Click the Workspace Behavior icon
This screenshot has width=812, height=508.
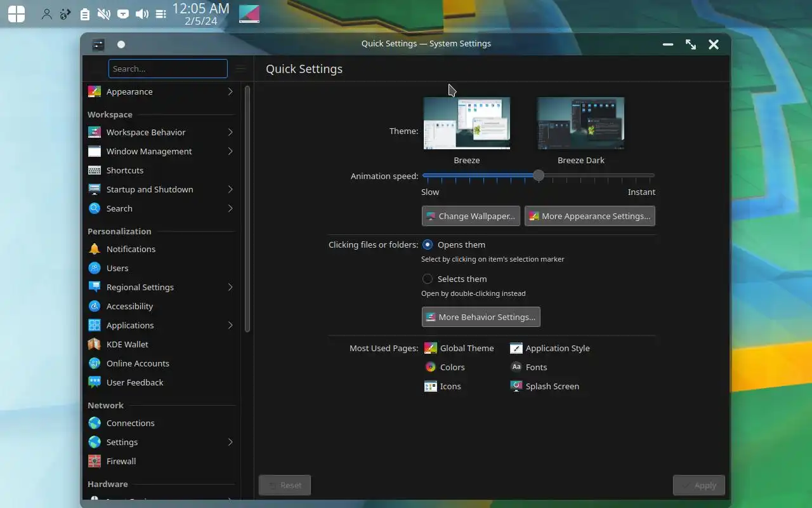tap(95, 132)
